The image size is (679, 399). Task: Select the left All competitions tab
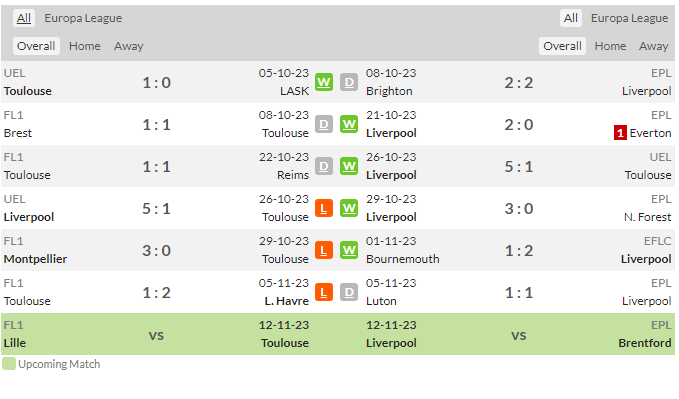pyautogui.click(x=24, y=18)
